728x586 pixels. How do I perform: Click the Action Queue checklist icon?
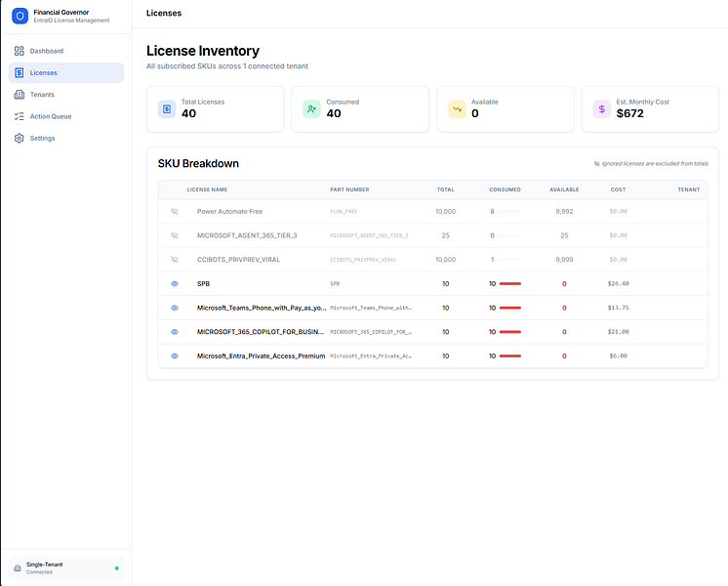(20, 116)
